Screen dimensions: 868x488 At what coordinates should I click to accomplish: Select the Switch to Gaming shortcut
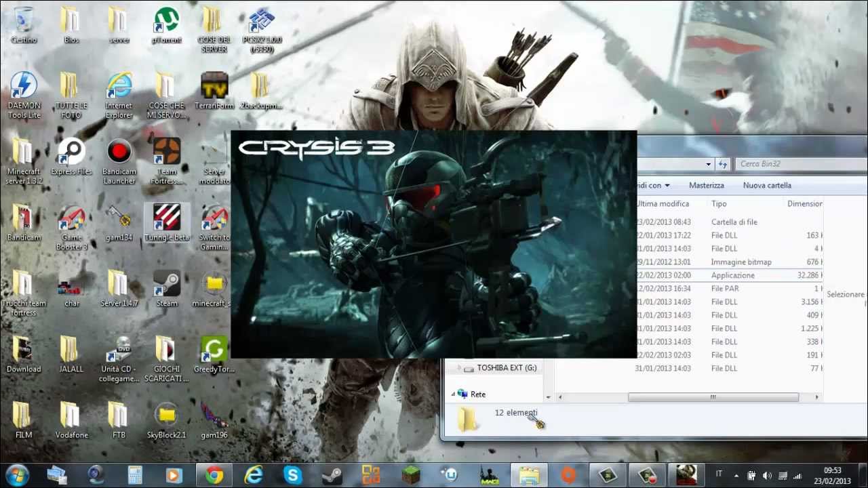coord(214,227)
